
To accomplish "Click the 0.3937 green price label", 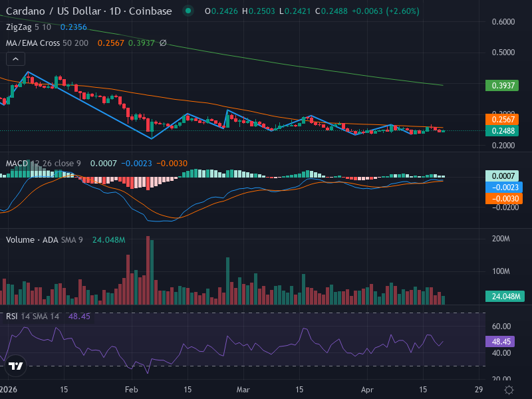I will coord(502,86).
